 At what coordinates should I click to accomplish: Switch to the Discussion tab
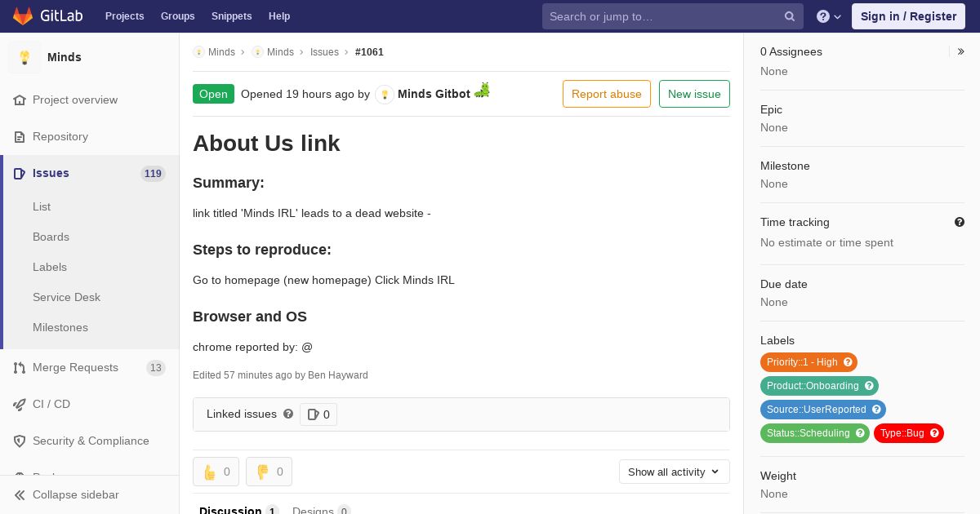pyautogui.click(x=239, y=510)
